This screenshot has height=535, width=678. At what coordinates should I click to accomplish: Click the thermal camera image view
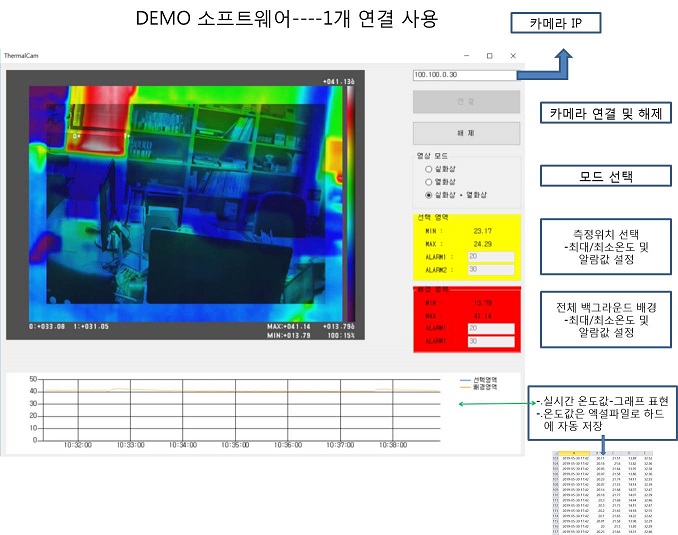pyautogui.click(x=185, y=205)
